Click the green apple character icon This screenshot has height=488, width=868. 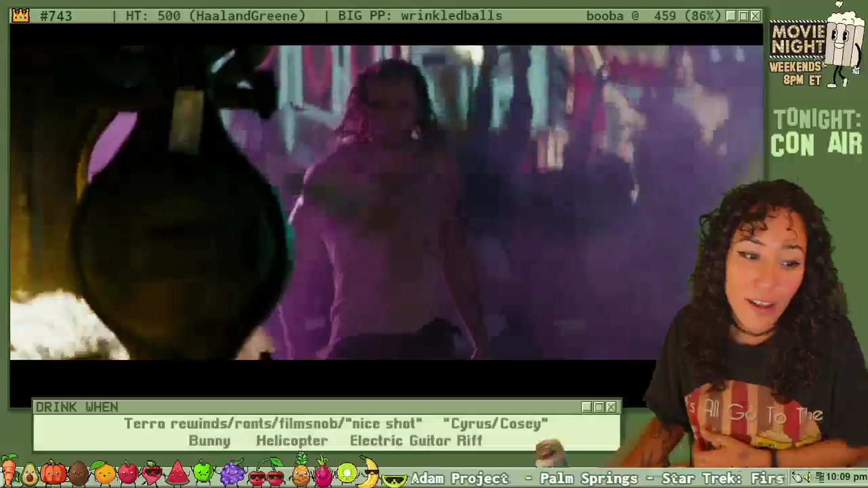[203, 472]
